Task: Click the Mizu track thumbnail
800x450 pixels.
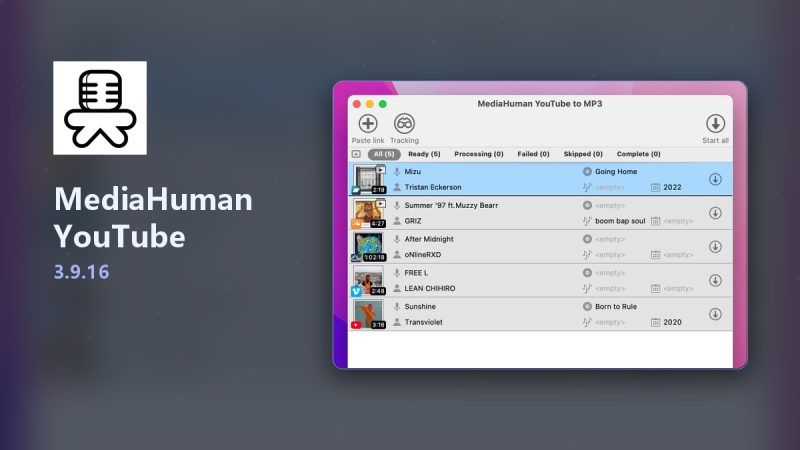Action: click(x=369, y=179)
